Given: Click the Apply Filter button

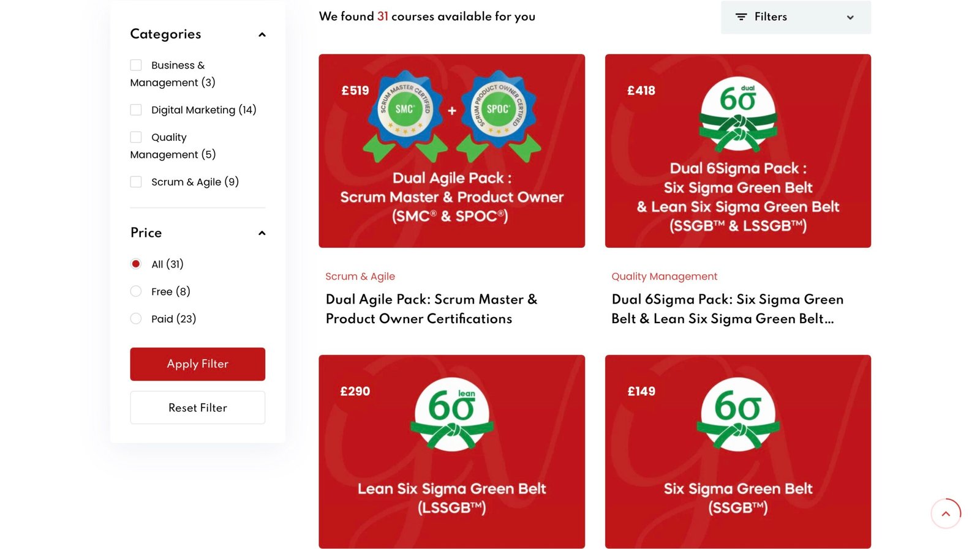Looking at the screenshot, I should pos(198,364).
